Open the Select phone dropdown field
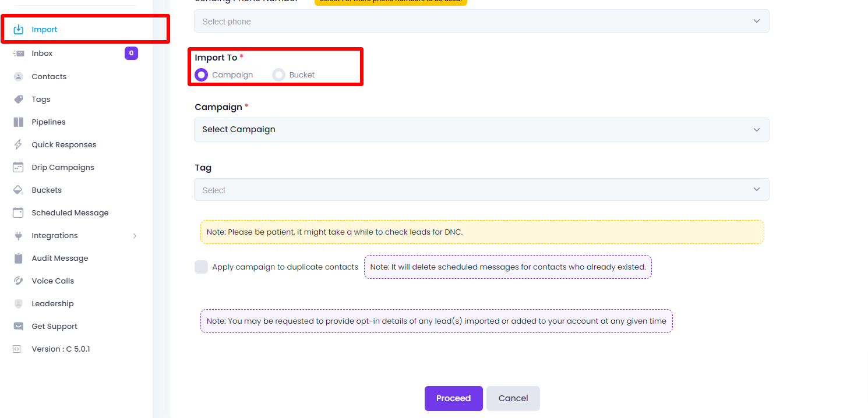This screenshot has width=868, height=418. [x=481, y=20]
